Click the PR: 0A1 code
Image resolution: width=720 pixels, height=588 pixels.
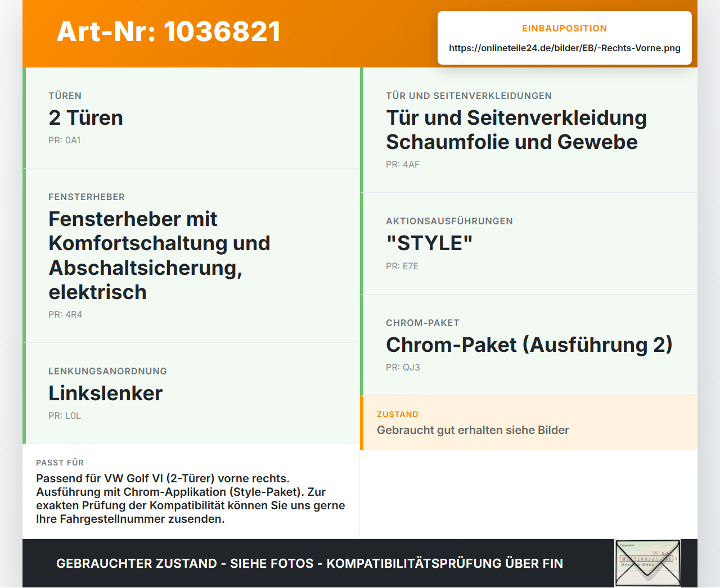pos(65,141)
